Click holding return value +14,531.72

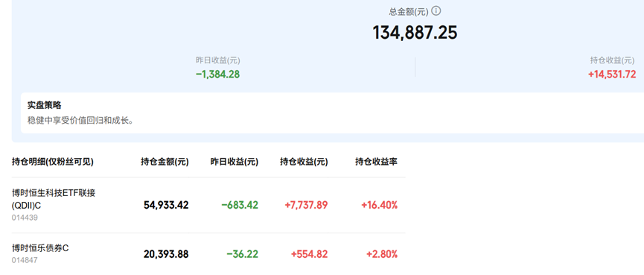point(612,75)
